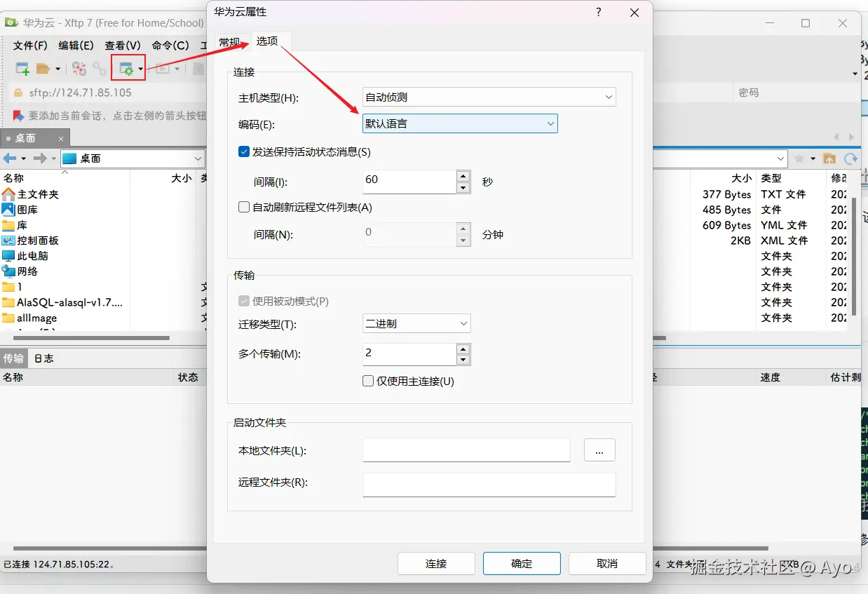Click the 取消 button
The width and height of the screenshot is (868, 594).
point(607,564)
